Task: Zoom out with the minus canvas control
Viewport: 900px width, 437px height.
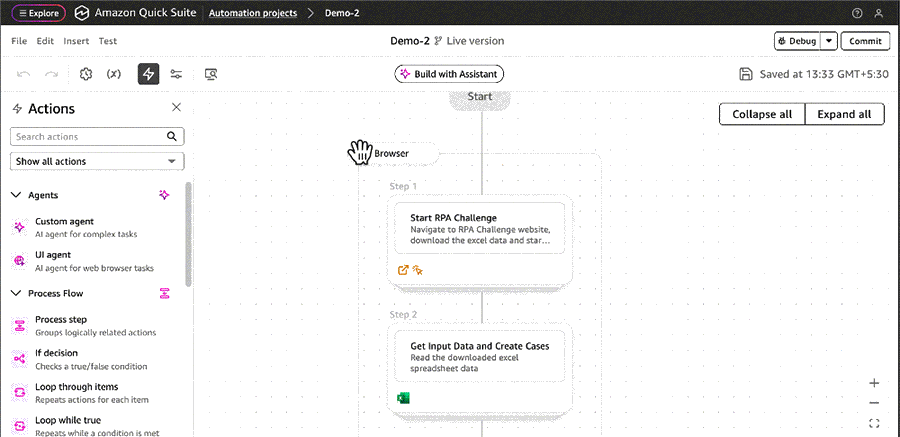Action: click(874, 403)
